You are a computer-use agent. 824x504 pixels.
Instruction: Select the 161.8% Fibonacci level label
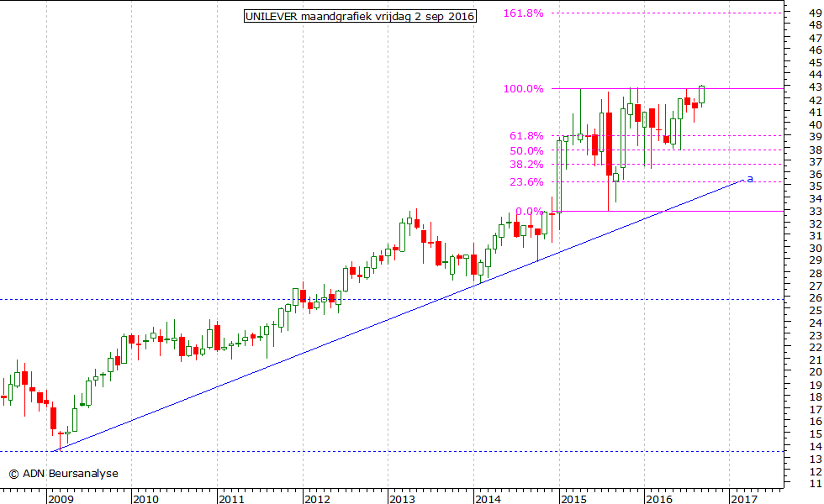coord(523,13)
